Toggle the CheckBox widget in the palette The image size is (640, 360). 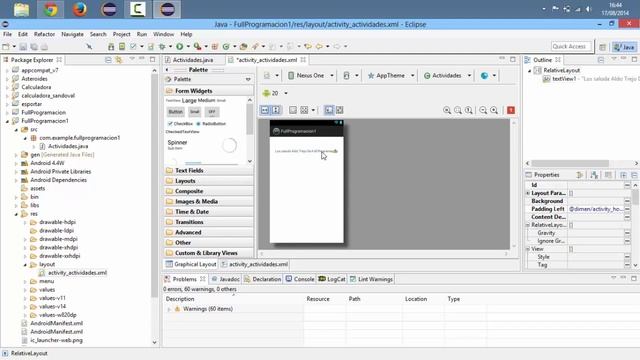point(180,124)
